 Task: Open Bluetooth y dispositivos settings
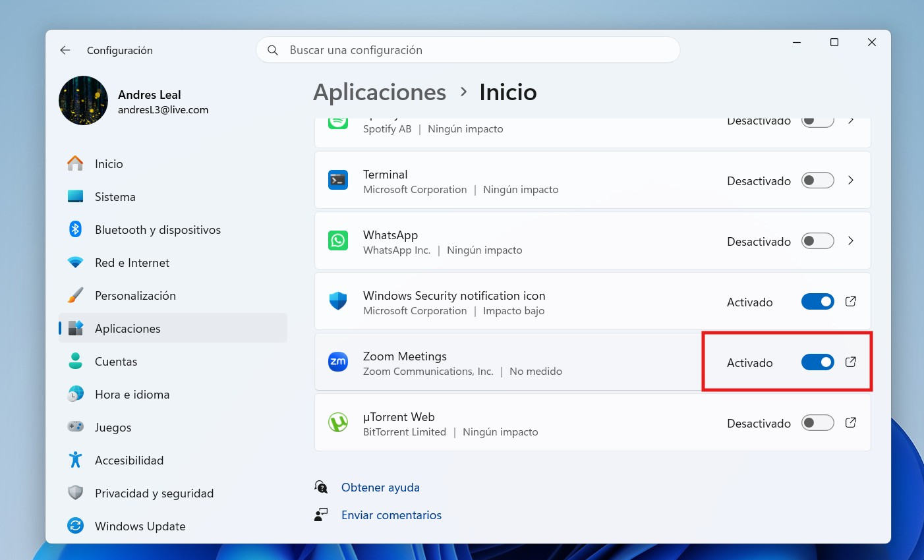click(157, 229)
